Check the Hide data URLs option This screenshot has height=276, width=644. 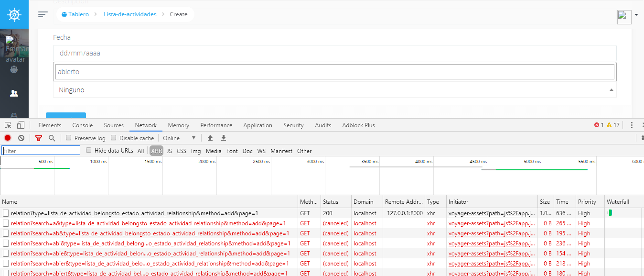pos(88,150)
